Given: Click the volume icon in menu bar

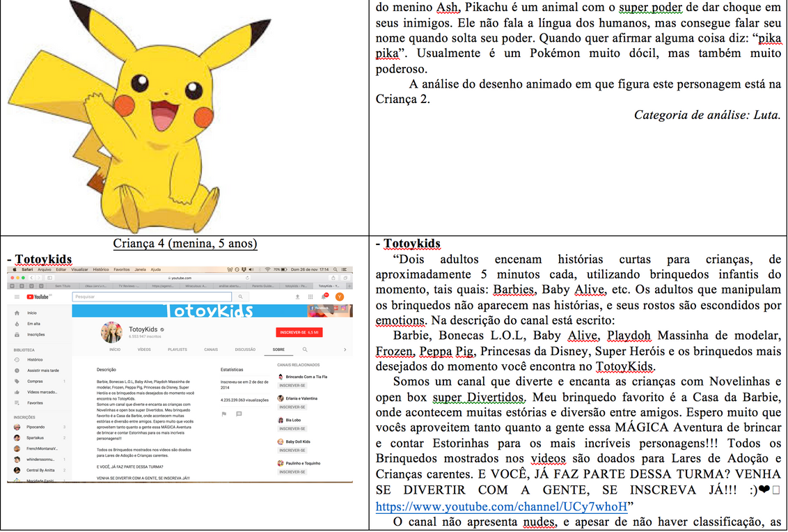Looking at the screenshot, I should (251, 269).
